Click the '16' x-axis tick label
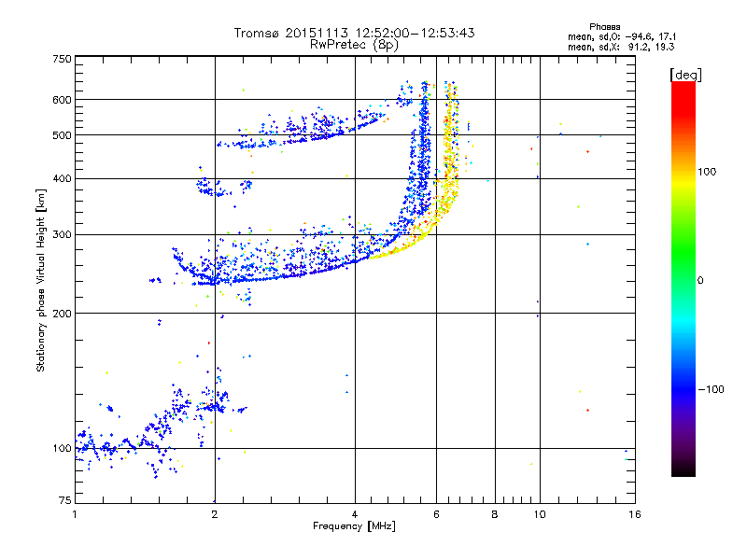Screen dimensions: 747x560 [x=635, y=514]
